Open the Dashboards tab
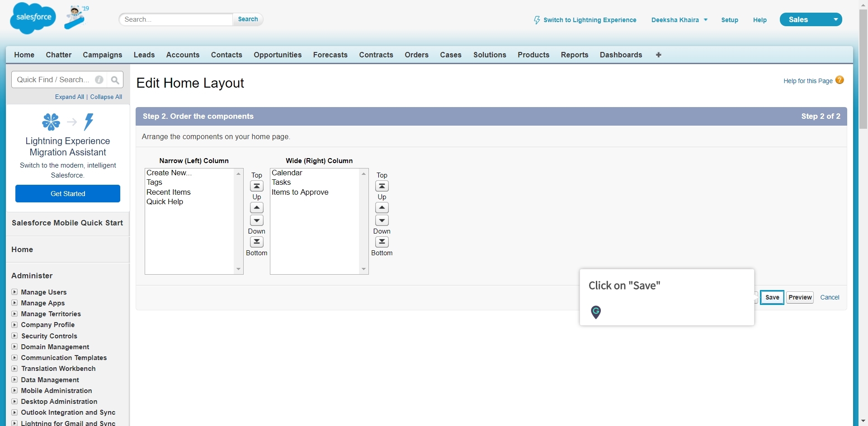The height and width of the screenshot is (426, 868). [621, 55]
